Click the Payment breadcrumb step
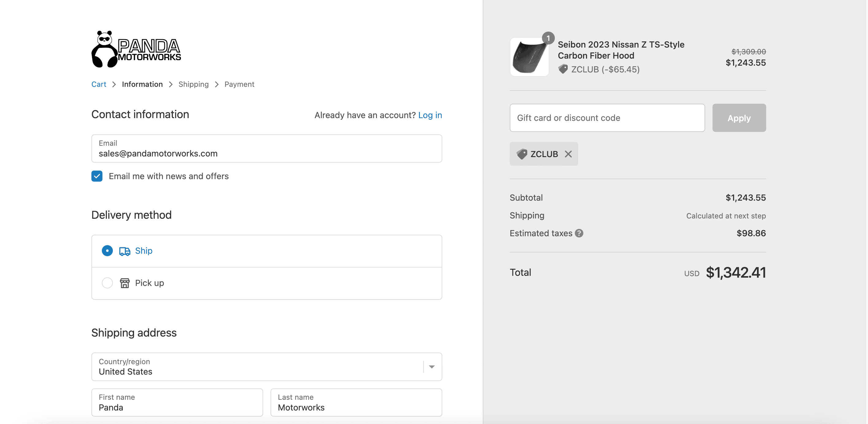Screen dimensions: 868x424 (239, 84)
